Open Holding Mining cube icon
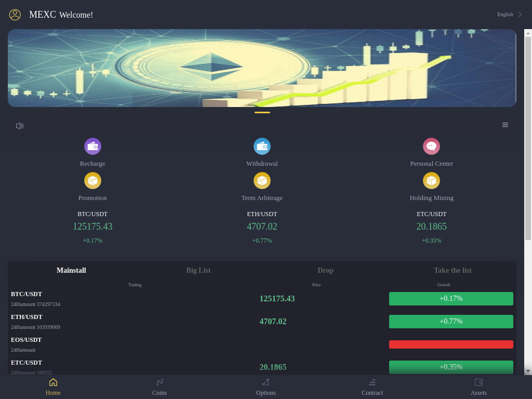This screenshot has width=532, height=399. pyautogui.click(x=431, y=181)
